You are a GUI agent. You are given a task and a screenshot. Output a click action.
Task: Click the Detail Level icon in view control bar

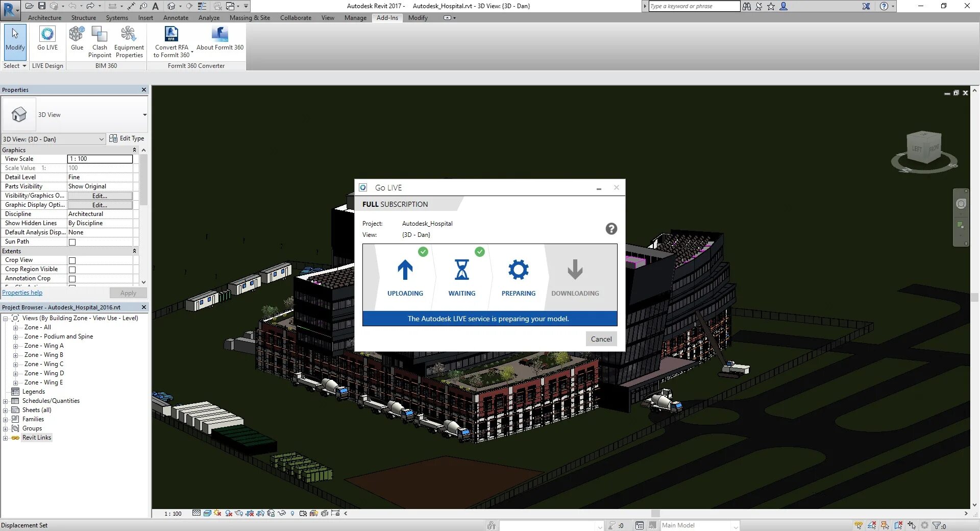coord(197,514)
